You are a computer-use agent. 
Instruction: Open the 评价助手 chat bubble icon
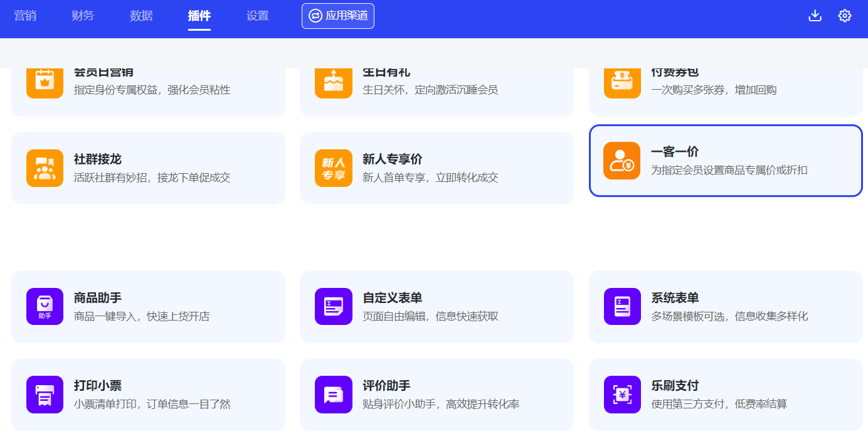coord(333,395)
